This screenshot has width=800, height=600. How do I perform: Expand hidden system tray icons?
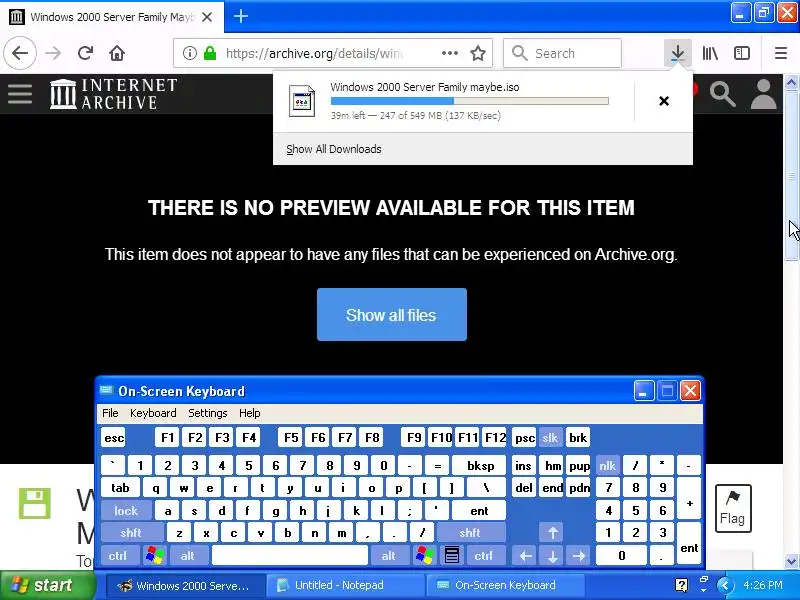(x=725, y=585)
